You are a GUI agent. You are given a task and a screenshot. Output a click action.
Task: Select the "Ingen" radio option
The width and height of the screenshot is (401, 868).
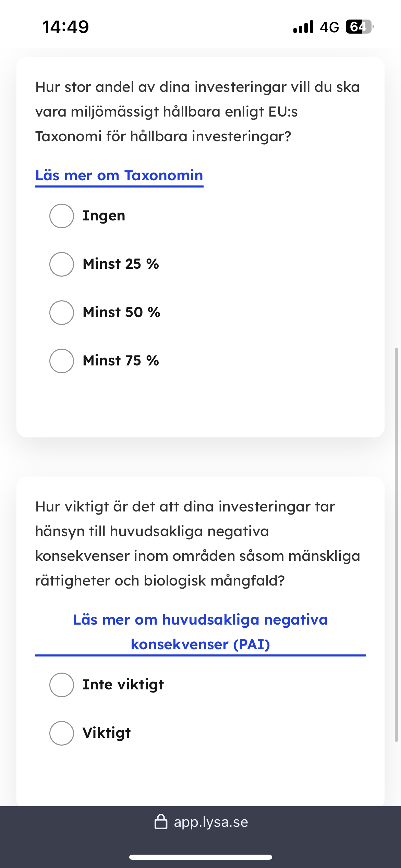62,216
